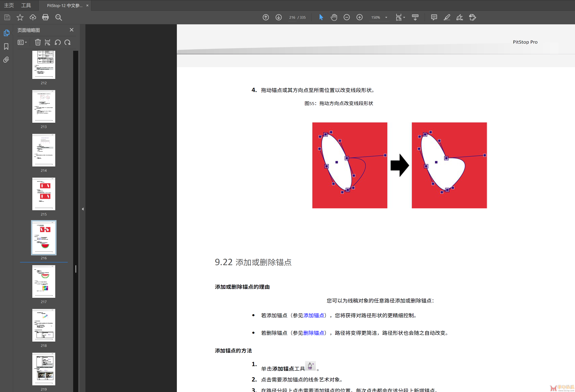This screenshot has height=392, width=575.
Task: Open the find text magnifier icon
Action: coord(59,17)
